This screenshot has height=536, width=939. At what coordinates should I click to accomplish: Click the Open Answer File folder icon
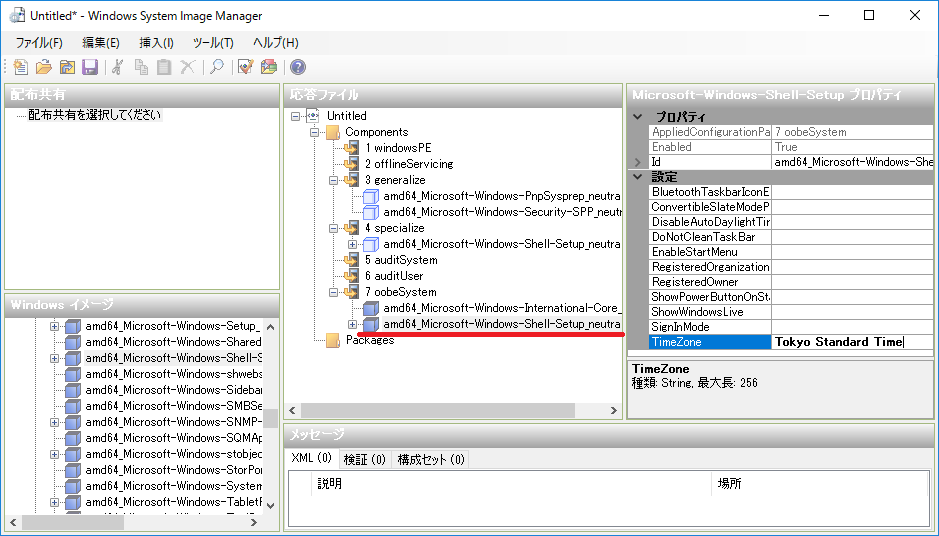pyautogui.click(x=44, y=67)
